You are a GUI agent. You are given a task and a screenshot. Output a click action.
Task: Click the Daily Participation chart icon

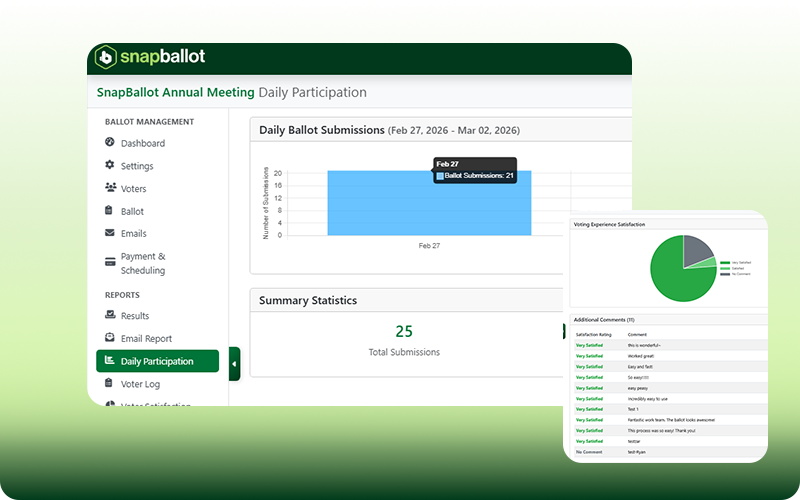(x=109, y=360)
